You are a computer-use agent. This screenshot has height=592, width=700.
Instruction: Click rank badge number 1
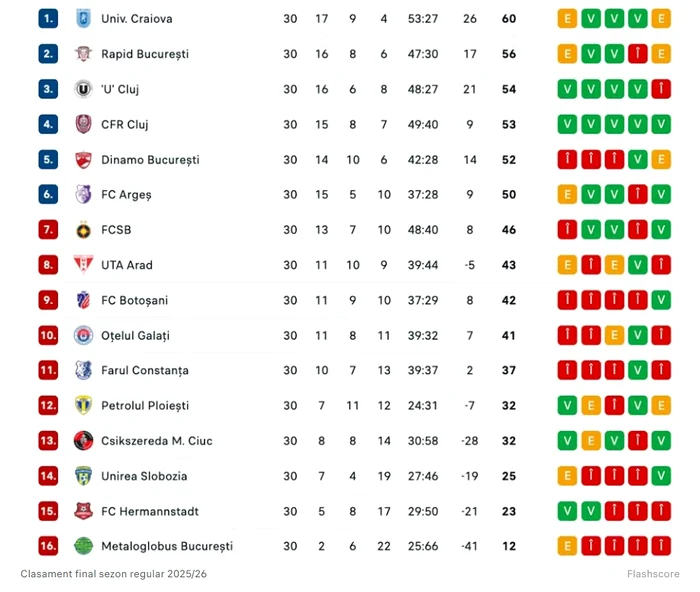tap(48, 19)
